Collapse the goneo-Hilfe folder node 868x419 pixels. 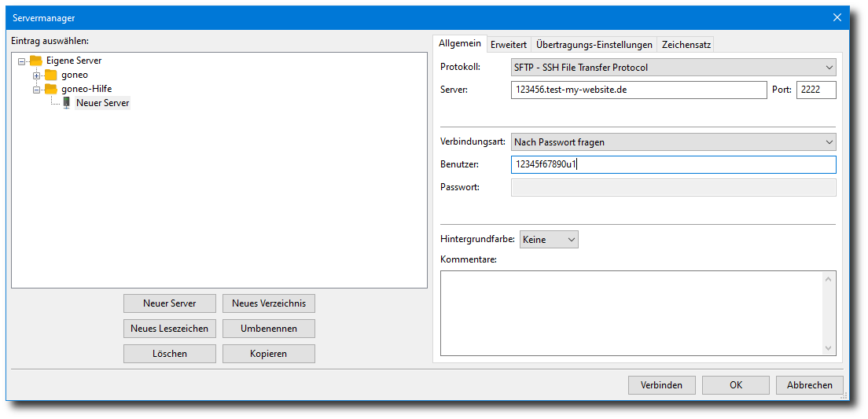click(36, 90)
